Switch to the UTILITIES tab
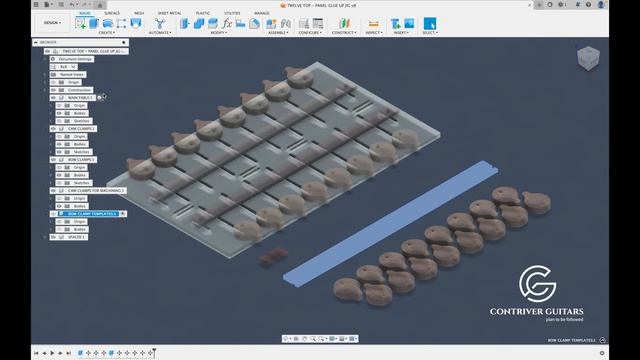Screen dimensions: 640x360 (232, 13)
